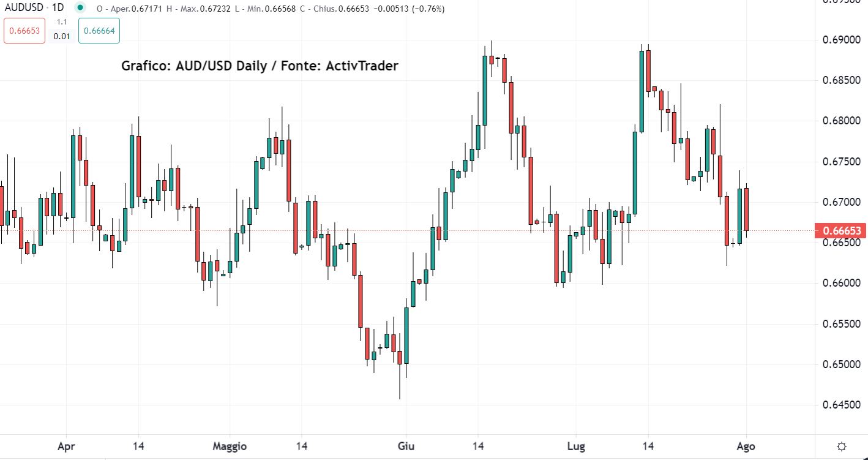Click the Apr label at the bottom axis
868x460 pixels.
point(66,447)
